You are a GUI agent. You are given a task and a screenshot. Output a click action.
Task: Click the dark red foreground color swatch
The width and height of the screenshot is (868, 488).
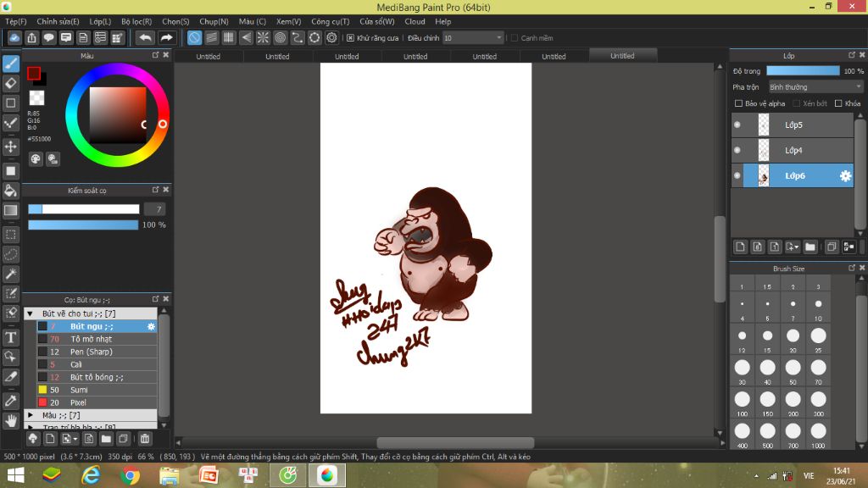pos(34,73)
